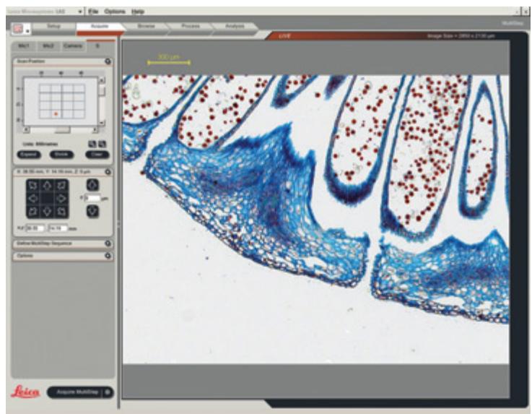
Task: Lower focus with the Z down arrow button
Action: coord(92,211)
